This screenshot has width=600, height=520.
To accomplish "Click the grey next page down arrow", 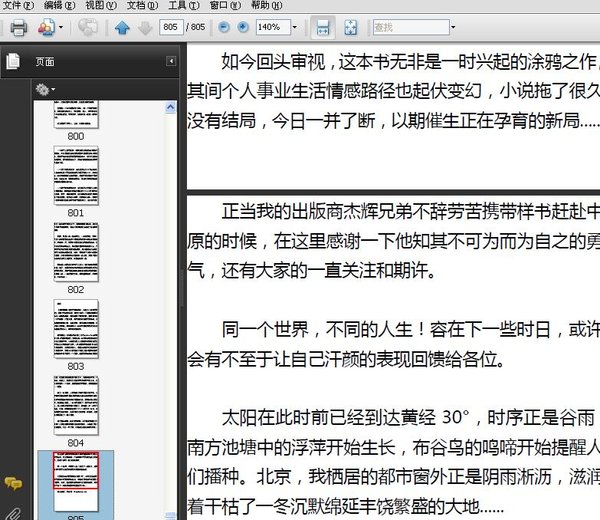I will (145, 28).
